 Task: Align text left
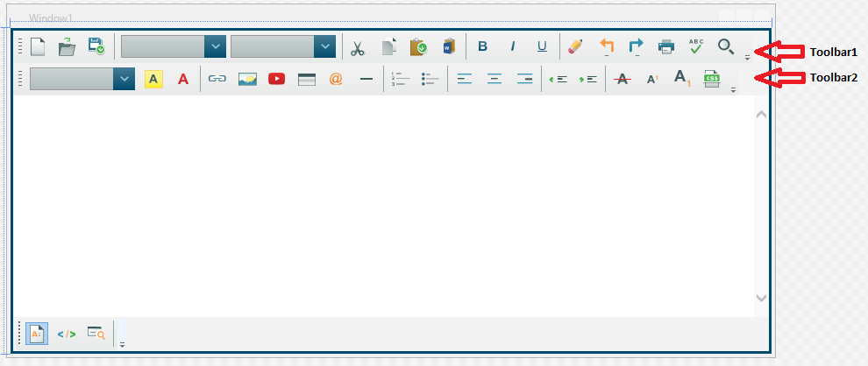(x=465, y=79)
